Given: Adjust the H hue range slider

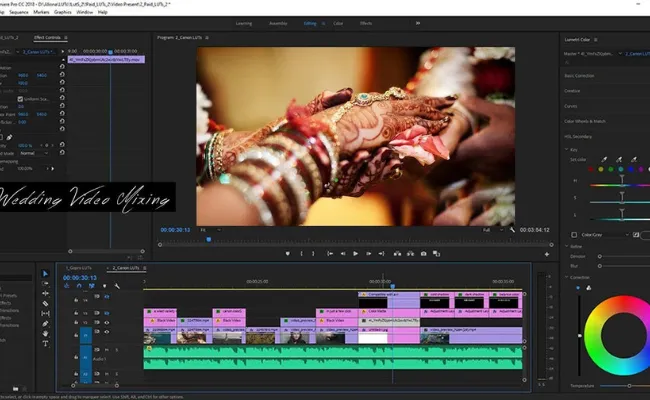Looking at the screenshot, I should click(x=622, y=180).
